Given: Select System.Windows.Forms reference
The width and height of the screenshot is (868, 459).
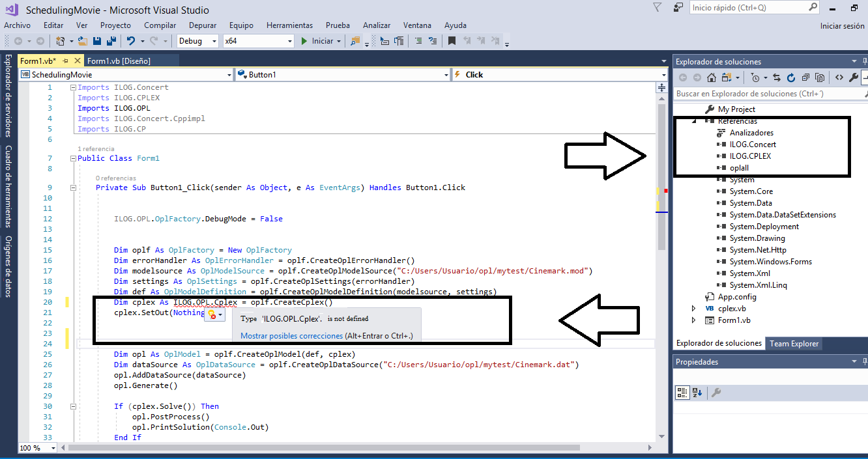Looking at the screenshot, I should pos(770,262).
